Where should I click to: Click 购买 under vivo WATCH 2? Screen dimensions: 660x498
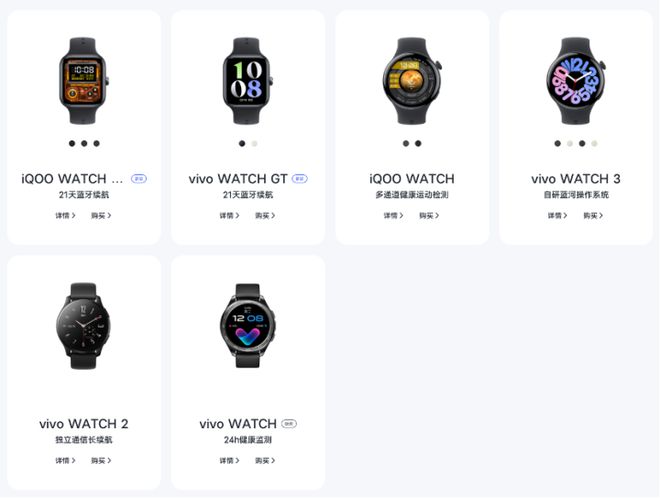tap(101, 461)
